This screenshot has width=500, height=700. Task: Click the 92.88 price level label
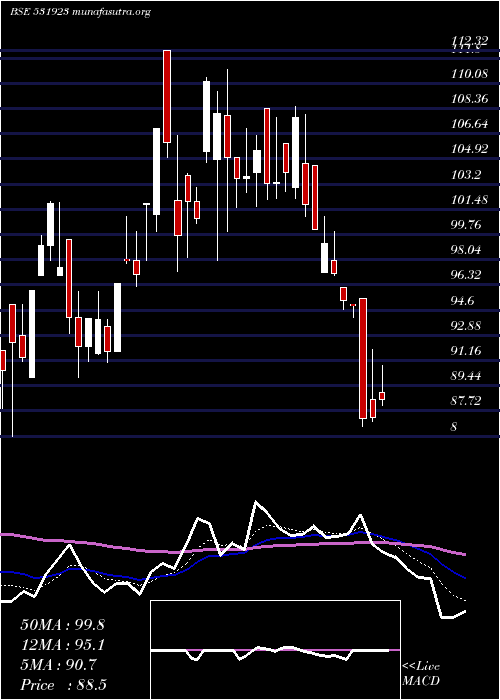tap(467, 325)
